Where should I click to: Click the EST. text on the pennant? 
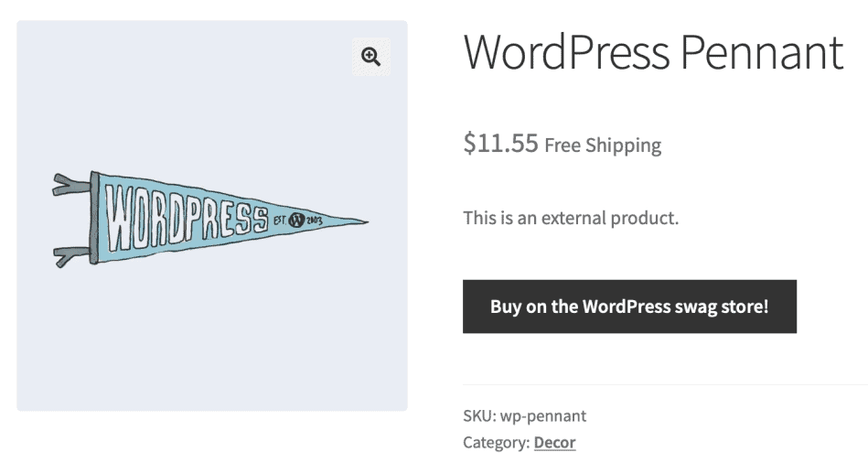[x=280, y=220]
